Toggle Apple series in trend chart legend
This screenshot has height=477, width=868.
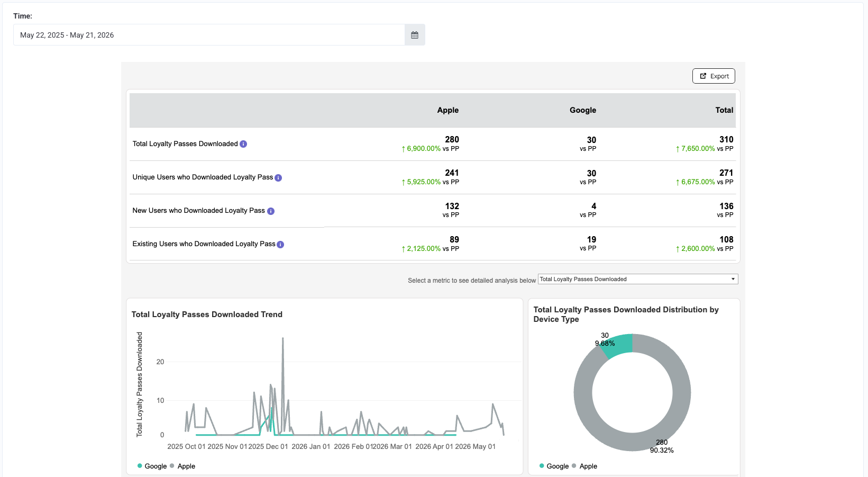[x=182, y=466]
